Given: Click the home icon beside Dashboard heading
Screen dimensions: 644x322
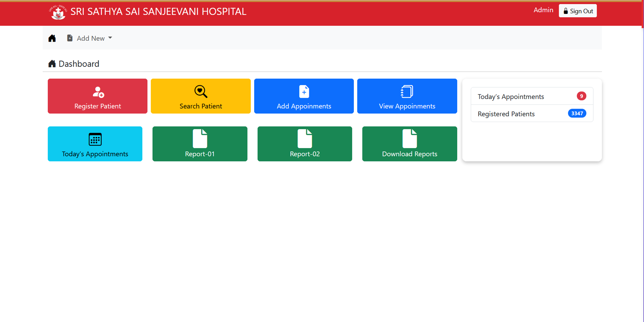Looking at the screenshot, I should pos(52,63).
